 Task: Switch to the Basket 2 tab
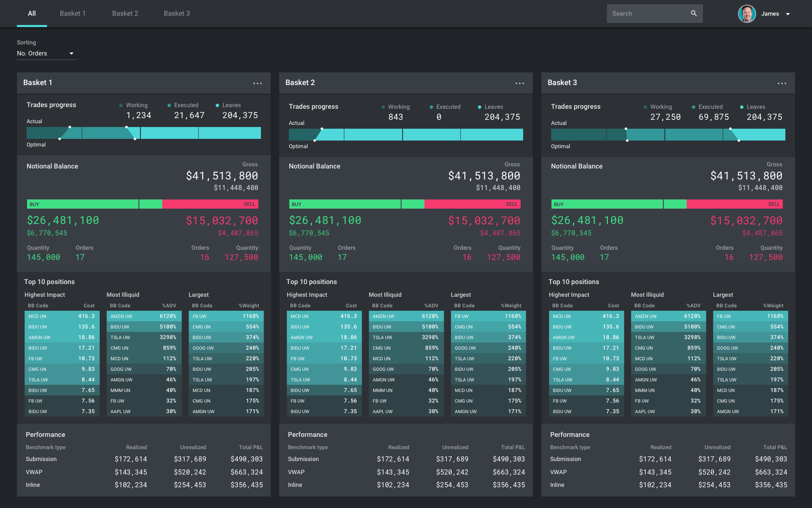coord(125,14)
